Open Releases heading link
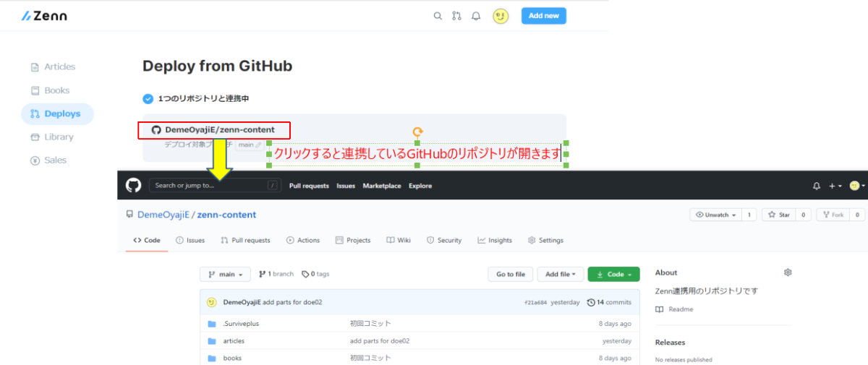 click(671, 343)
